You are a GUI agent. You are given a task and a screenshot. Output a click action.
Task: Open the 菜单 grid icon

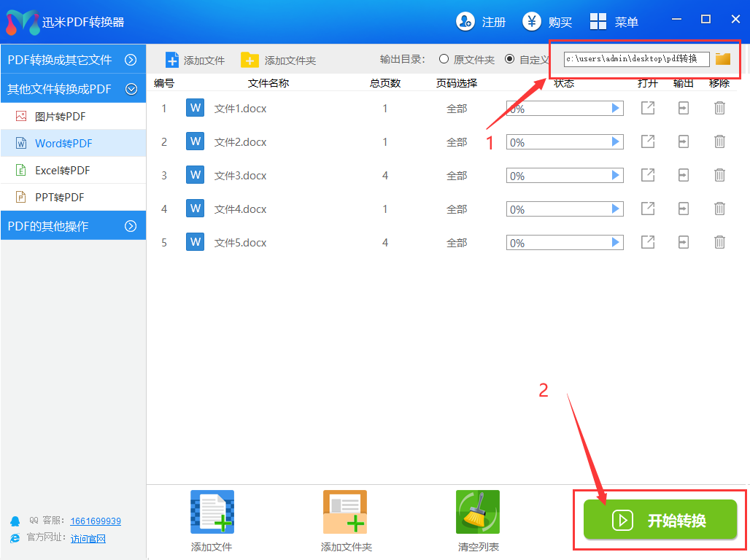click(598, 22)
